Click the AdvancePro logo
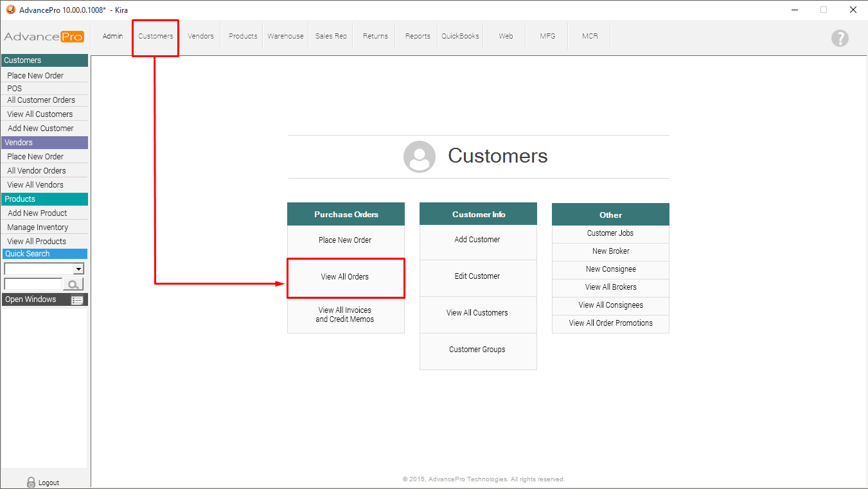The image size is (868, 489). [x=44, y=37]
